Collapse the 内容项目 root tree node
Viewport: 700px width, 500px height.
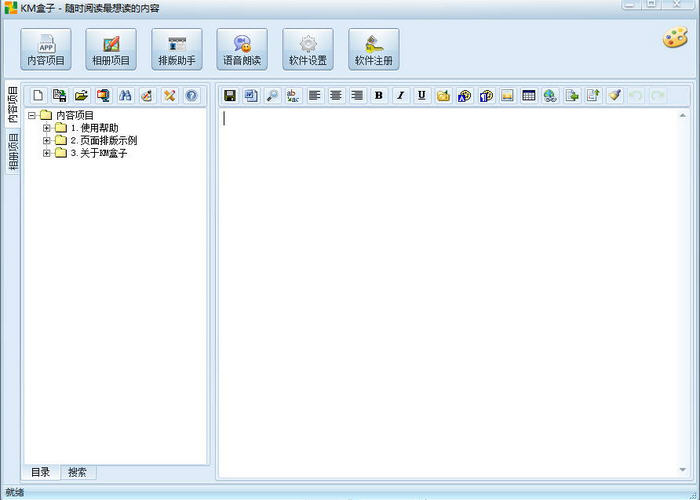(32, 115)
